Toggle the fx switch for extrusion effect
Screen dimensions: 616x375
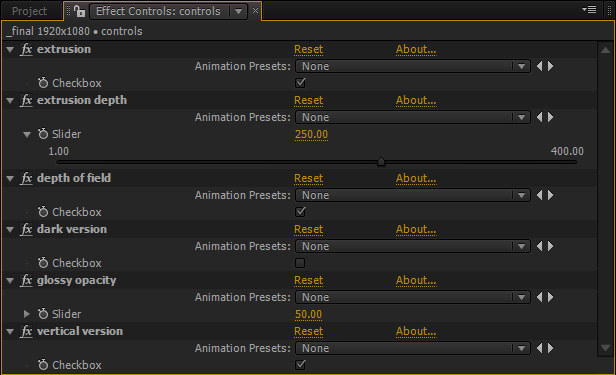pyautogui.click(x=26, y=49)
